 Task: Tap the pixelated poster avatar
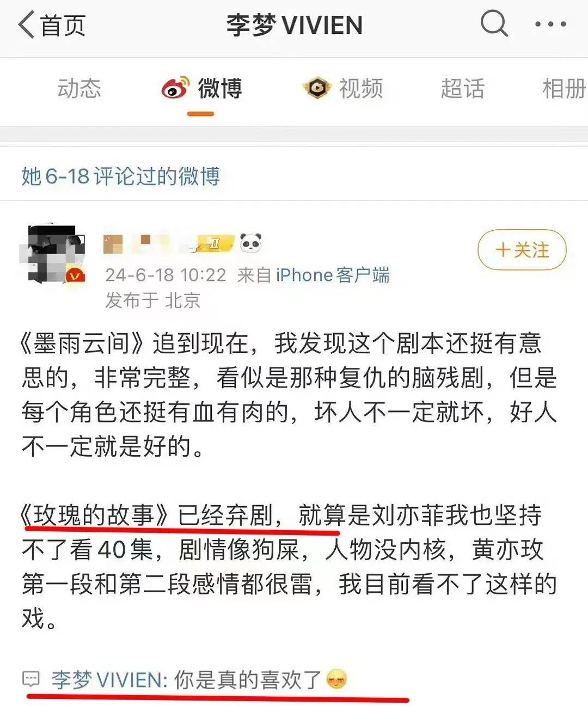52,253
